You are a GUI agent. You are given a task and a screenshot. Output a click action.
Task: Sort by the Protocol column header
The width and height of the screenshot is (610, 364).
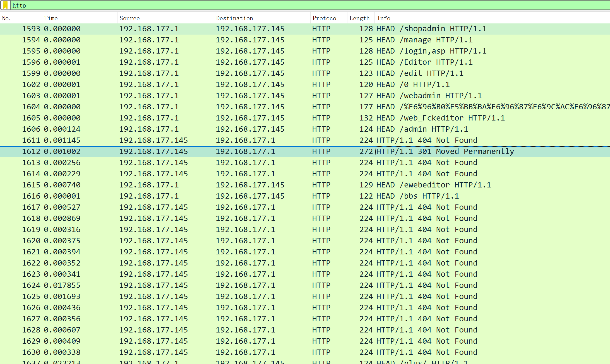pos(326,18)
